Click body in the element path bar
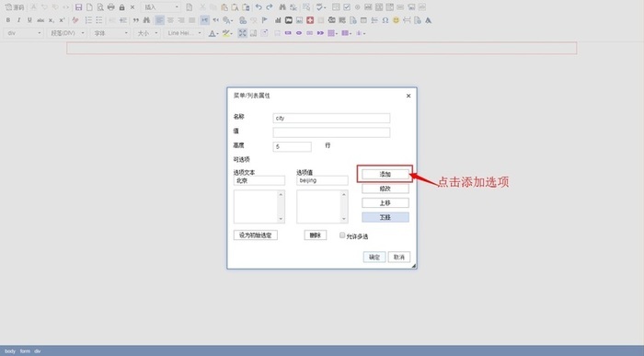 click(x=10, y=351)
